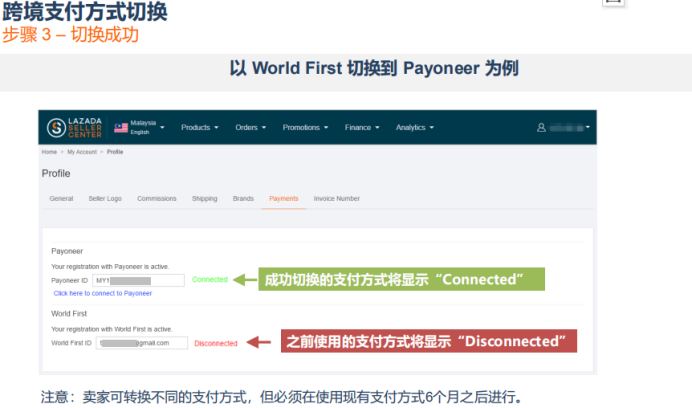Open the Finance menu

point(362,128)
